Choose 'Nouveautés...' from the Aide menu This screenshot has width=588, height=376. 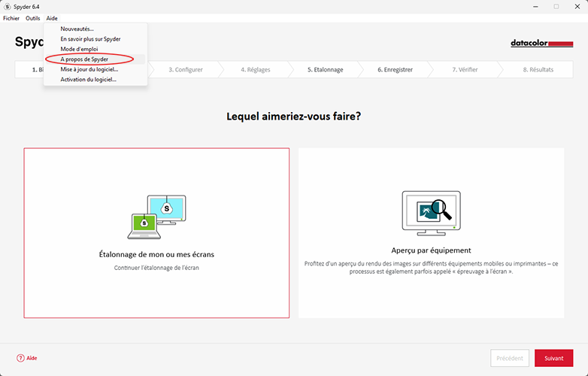click(x=77, y=29)
